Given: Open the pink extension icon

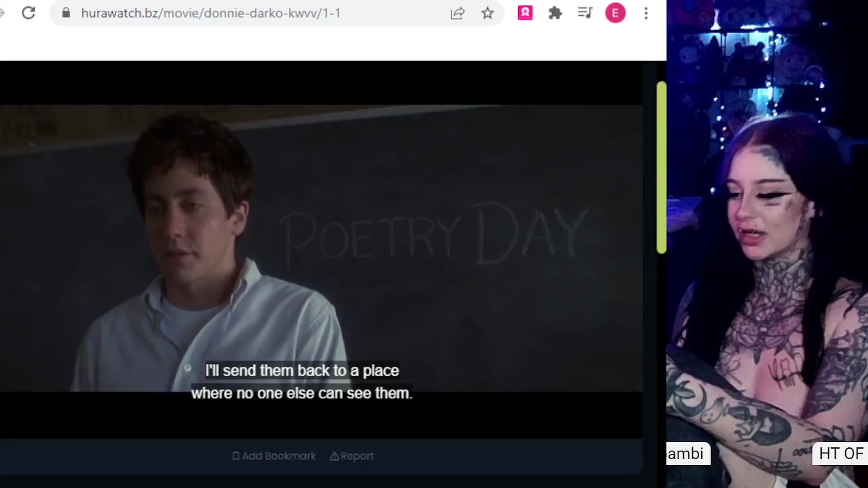Looking at the screenshot, I should [x=525, y=13].
